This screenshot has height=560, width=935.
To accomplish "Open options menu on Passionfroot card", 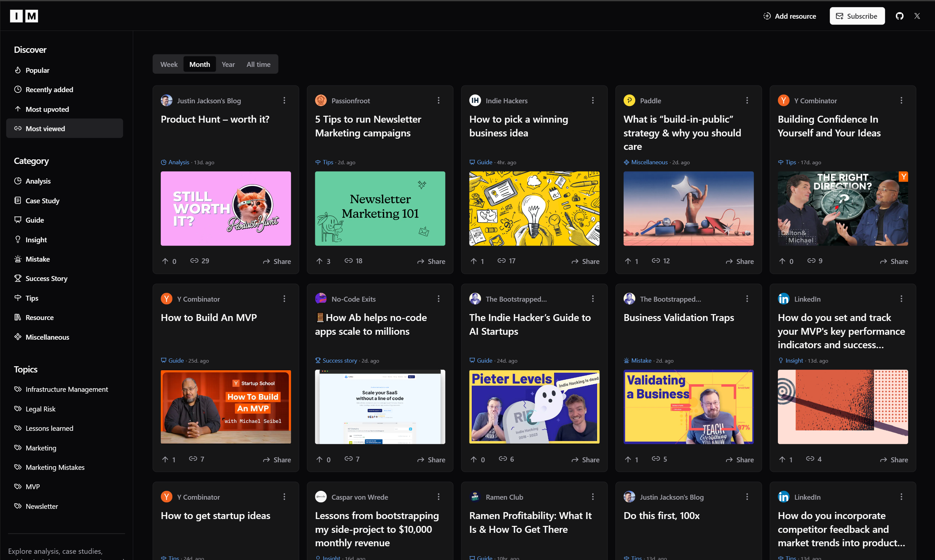I will 439,100.
